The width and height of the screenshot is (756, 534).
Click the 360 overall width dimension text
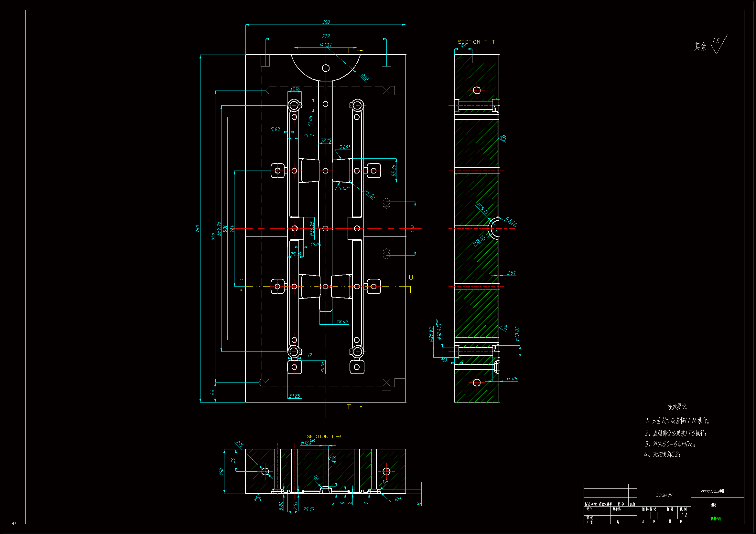pos(326,22)
